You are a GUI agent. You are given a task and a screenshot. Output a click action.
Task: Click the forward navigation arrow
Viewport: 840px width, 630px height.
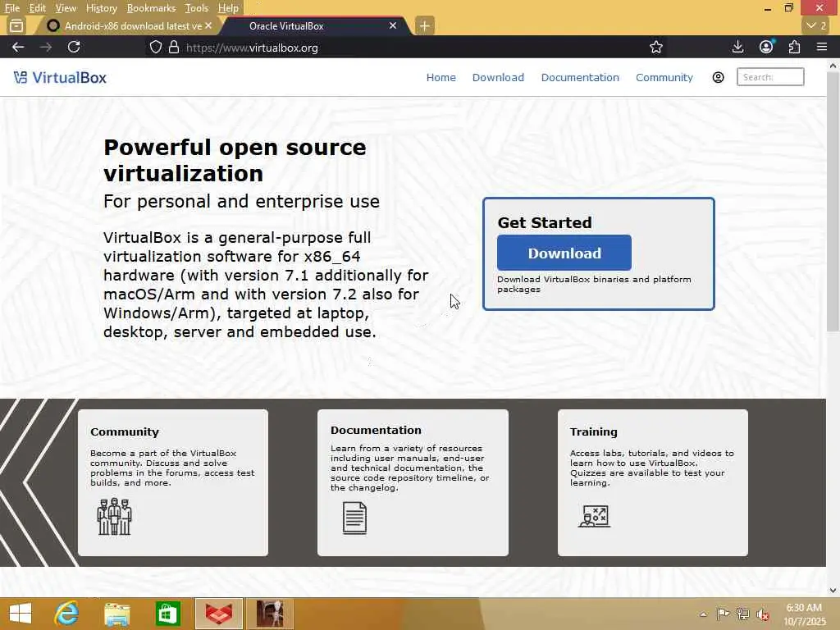[46, 47]
